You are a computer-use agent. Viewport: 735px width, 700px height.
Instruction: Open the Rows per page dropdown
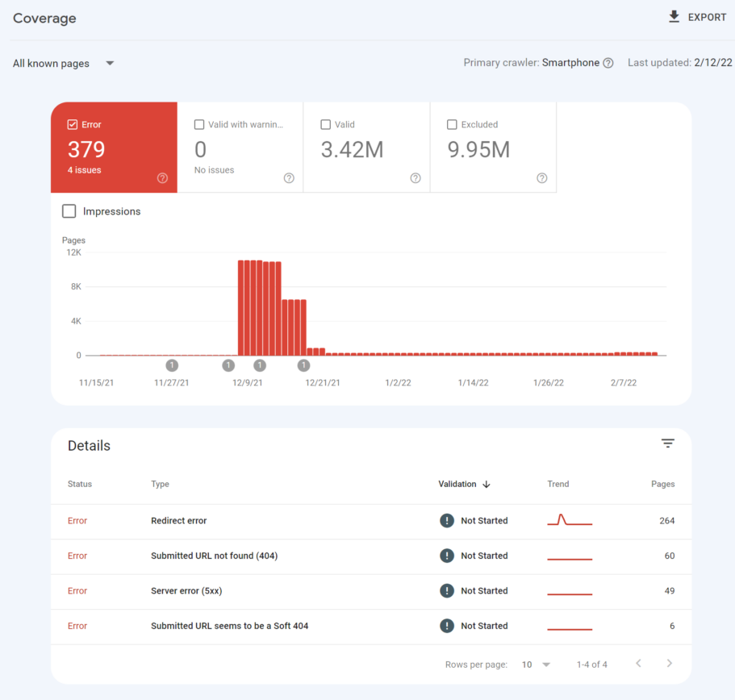(532, 664)
